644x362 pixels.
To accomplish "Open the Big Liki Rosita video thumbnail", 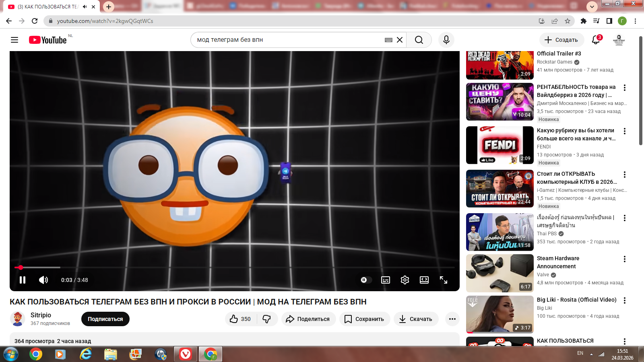I will (x=500, y=314).
